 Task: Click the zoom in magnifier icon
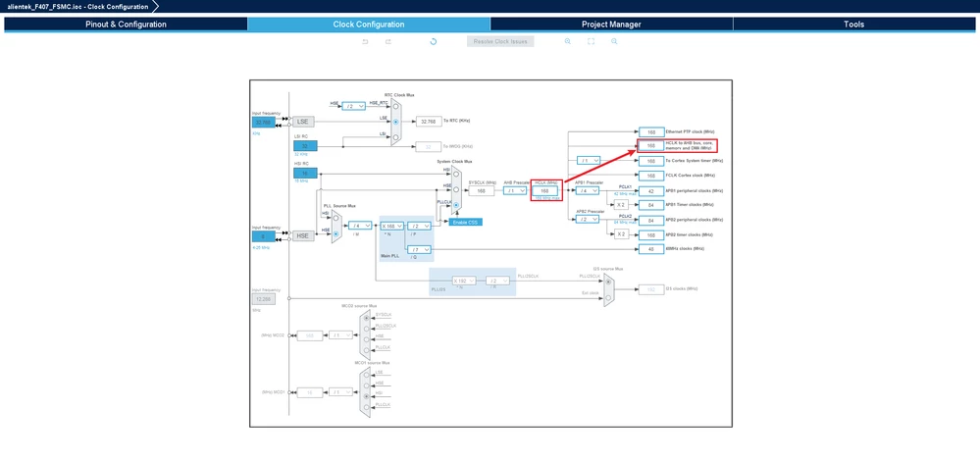pyautogui.click(x=568, y=41)
